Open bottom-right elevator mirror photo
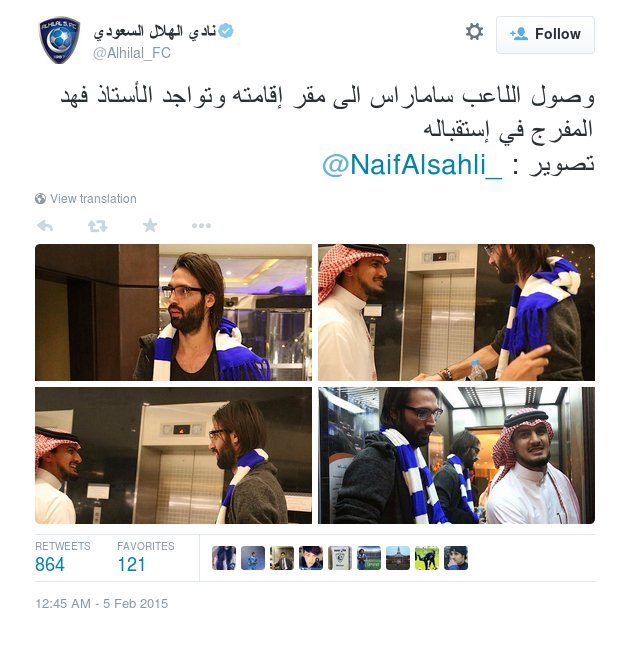Viewport: 623px width, 645px height. [x=456, y=455]
